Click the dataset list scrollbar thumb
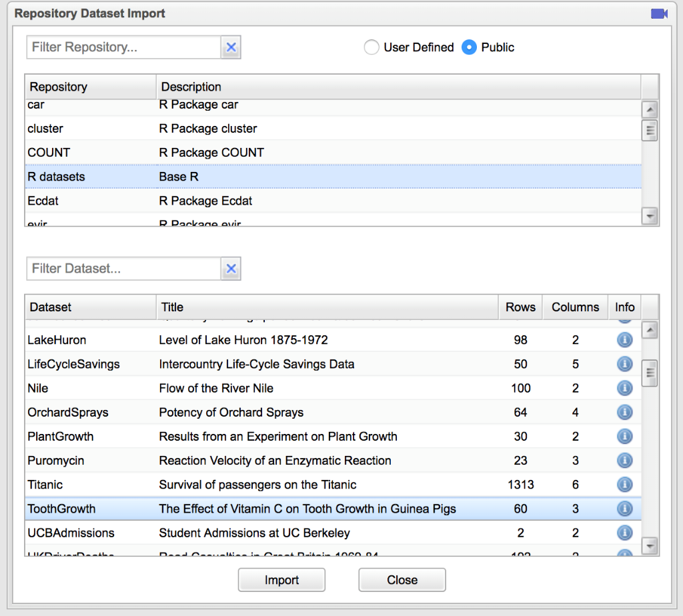This screenshot has height=616, width=683. [x=650, y=373]
